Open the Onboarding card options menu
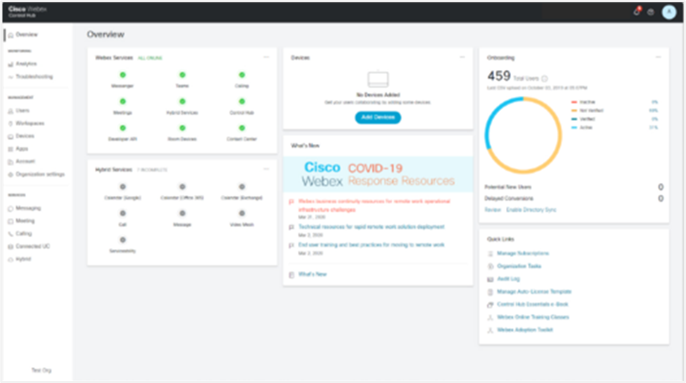Screen dimensions: 686x383 [x=658, y=57]
